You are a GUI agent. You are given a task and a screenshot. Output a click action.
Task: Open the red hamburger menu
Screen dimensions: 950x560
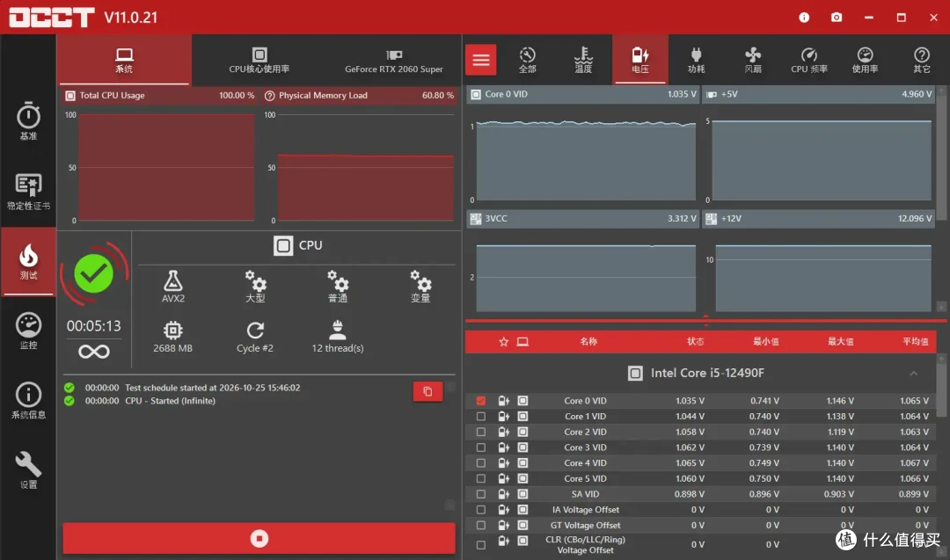coord(481,60)
